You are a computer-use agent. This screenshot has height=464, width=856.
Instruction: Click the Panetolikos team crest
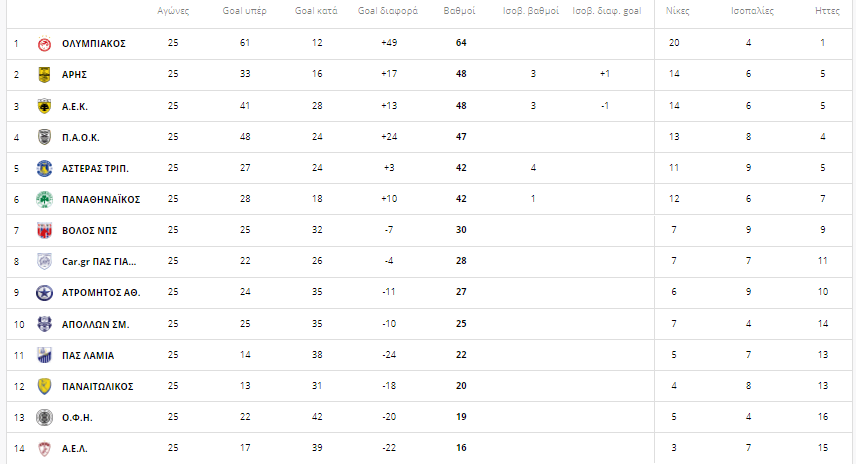(44, 386)
